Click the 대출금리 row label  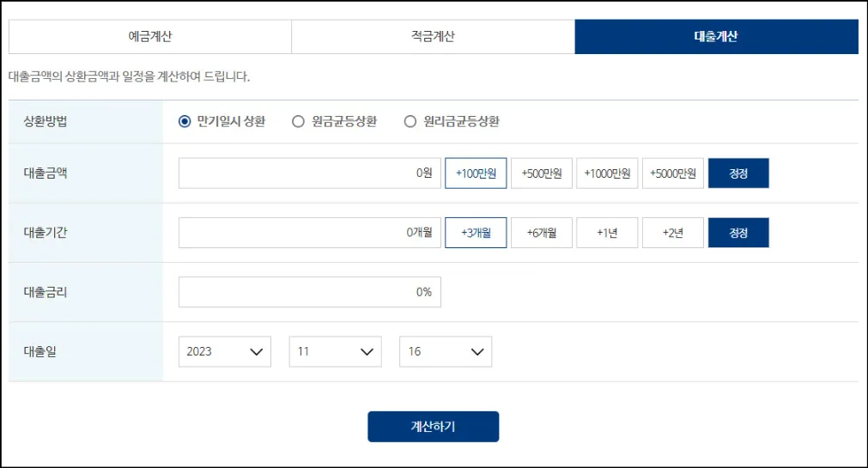[46, 292]
